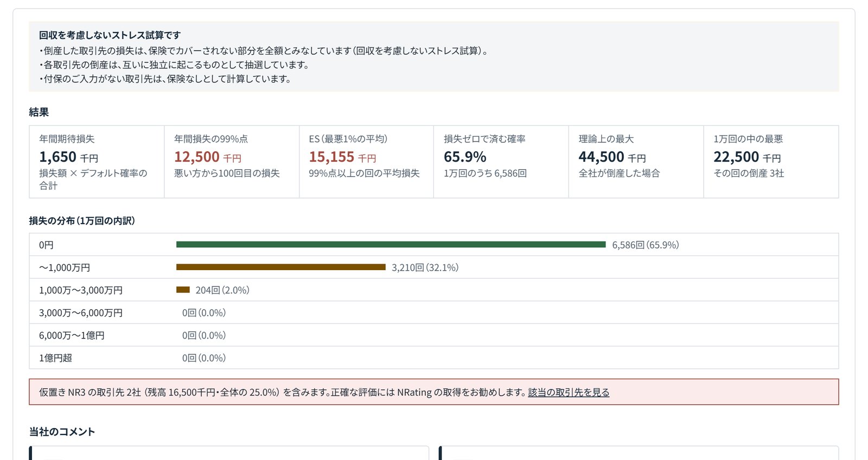Image resolution: width=868 pixels, height=460 pixels.
Task: Select the ～1,000万円 row label
Action: (65, 267)
